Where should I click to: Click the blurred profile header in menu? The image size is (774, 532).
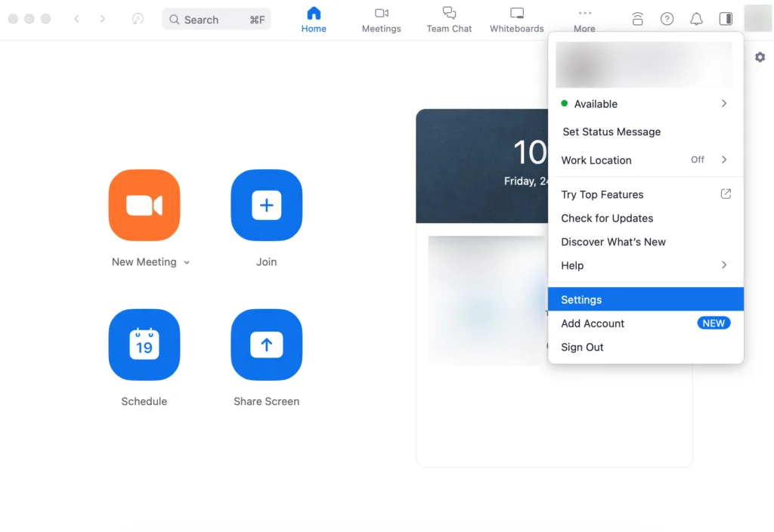click(644, 65)
